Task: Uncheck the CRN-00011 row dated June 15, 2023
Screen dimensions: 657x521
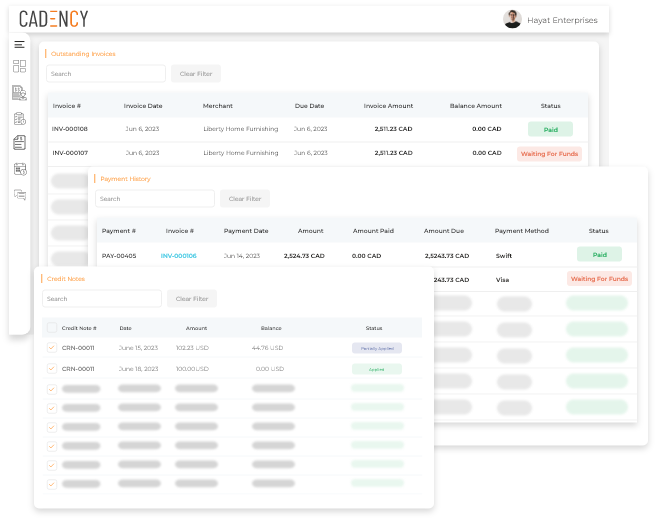Action: click(52, 347)
